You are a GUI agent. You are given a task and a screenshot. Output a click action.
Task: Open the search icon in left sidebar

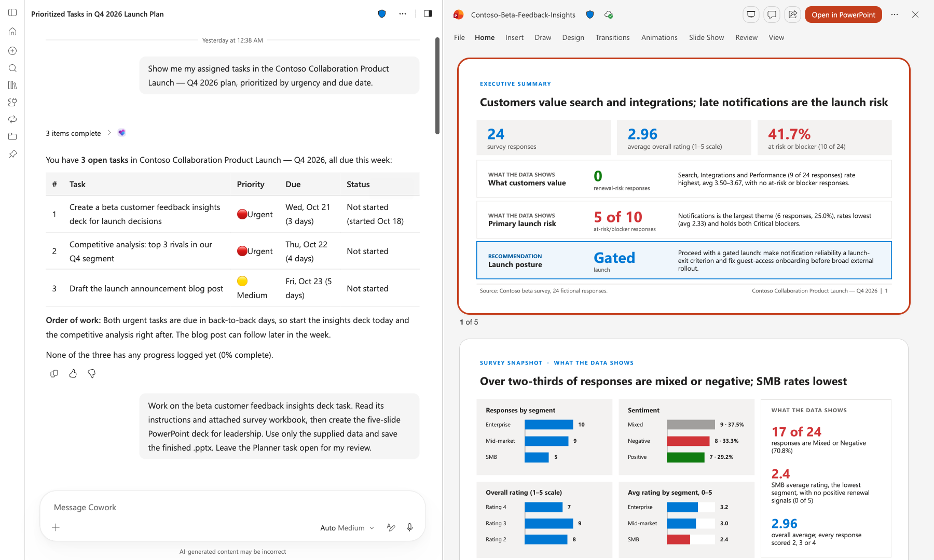[12, 68]
